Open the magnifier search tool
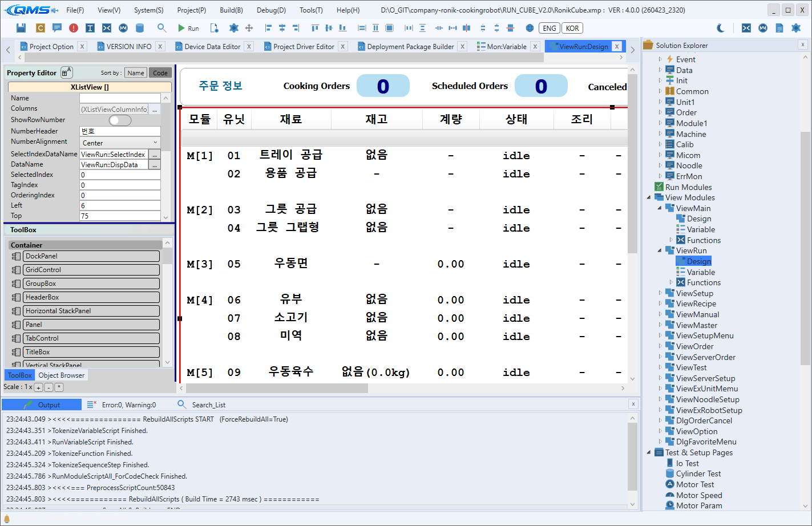Image resolution: width=812 pixels, height=526 pixels. [162, 28]
